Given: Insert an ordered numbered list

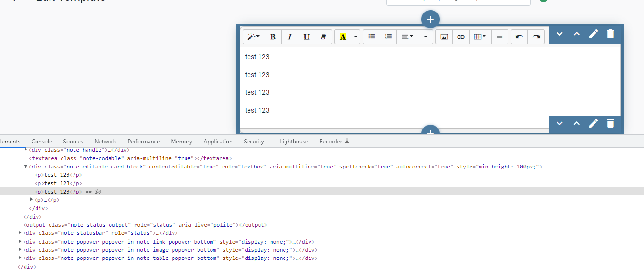Looking at the screenshot, I should pyautogui.click(x=388, y=37).
